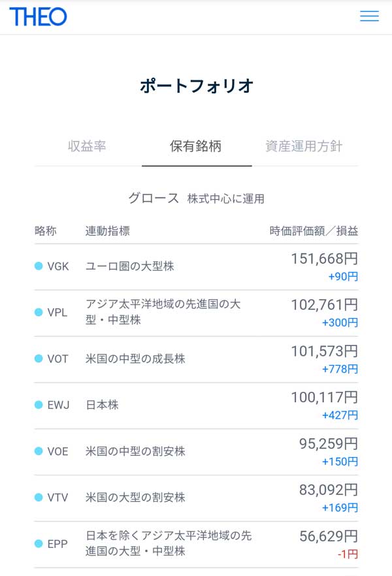This screenshot has width=392, height=576.
Task: Click the THEO logo
Action: 38,16
